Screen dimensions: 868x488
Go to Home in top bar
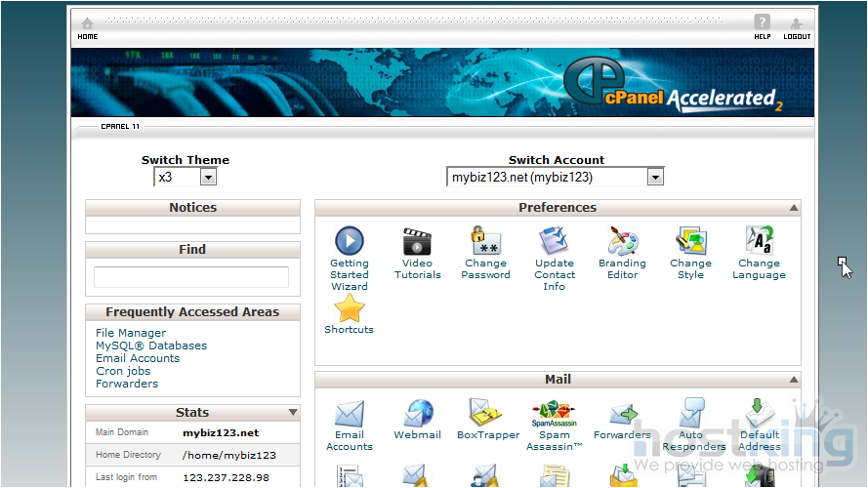[88, 27]
